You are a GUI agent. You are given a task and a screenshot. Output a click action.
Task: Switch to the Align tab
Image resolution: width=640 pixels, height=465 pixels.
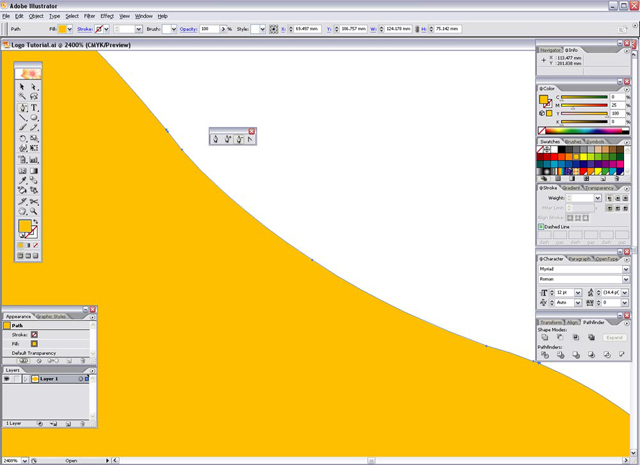tap(572, 322)
